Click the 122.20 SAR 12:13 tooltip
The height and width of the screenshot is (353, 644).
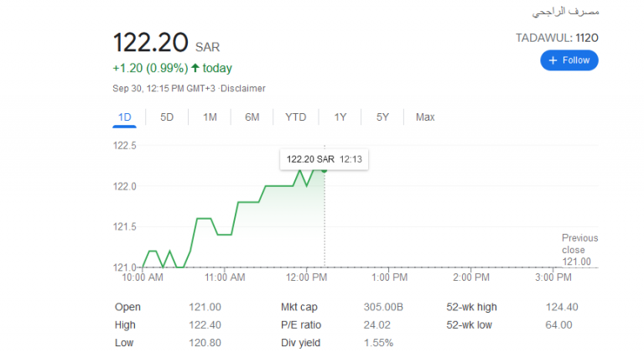pyautogui.click(x=324, y=159)
